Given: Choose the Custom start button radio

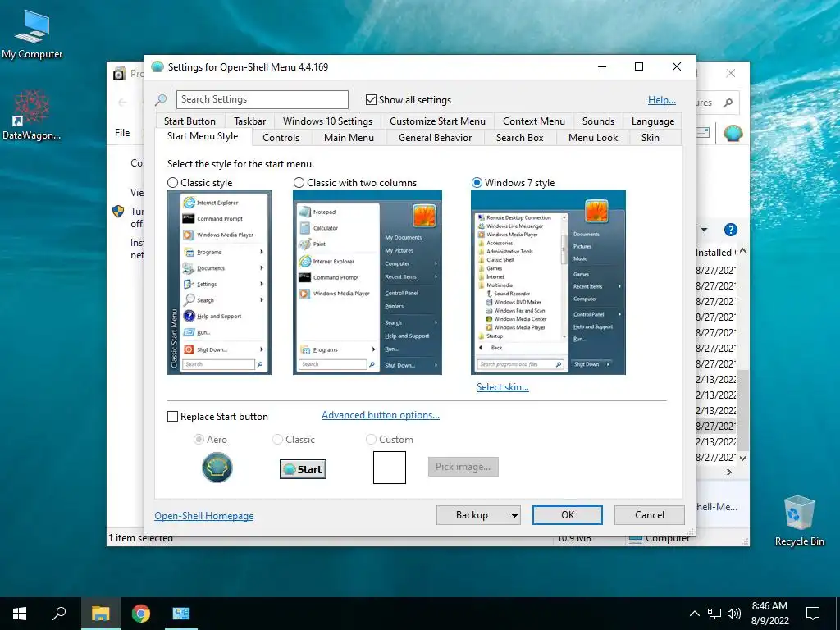Looking at the screenshot, I should (371, 440).
